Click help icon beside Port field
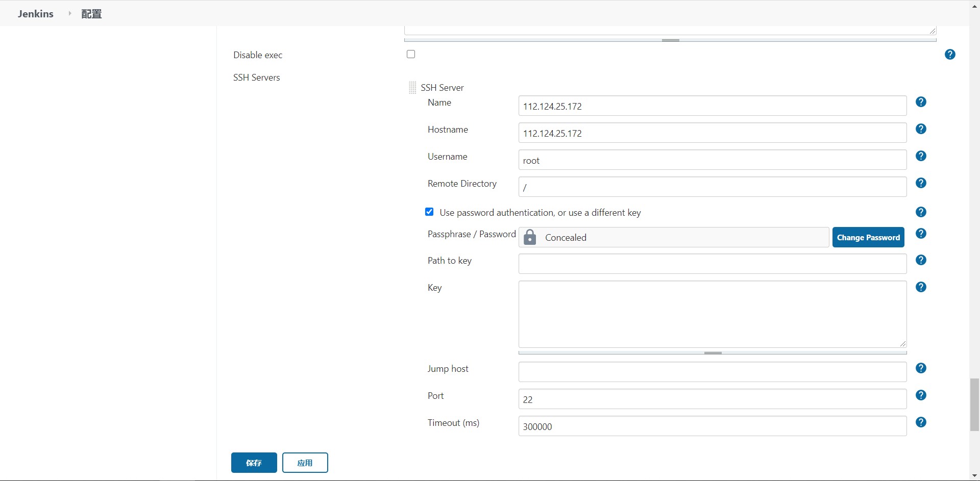Image resolution: width=980 pixels, height=481 pixels. 921,395
